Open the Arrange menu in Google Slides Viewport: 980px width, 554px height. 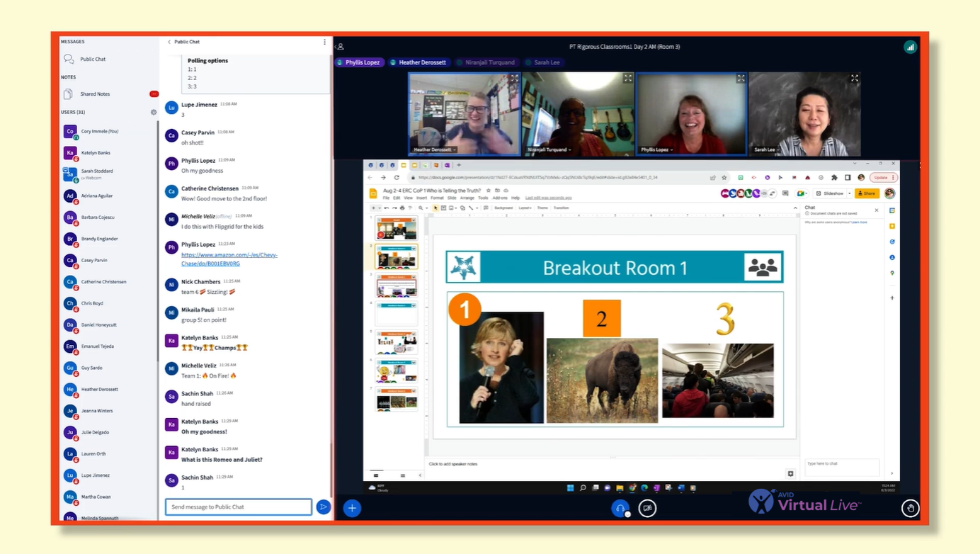coord(467,198)
